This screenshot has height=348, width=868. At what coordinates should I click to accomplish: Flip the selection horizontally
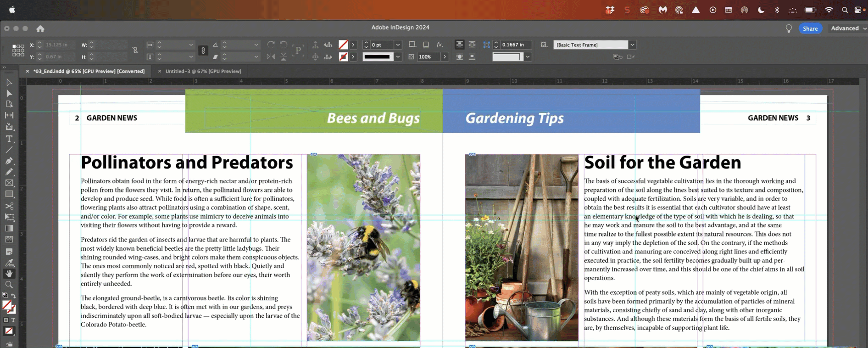point(271,56)
